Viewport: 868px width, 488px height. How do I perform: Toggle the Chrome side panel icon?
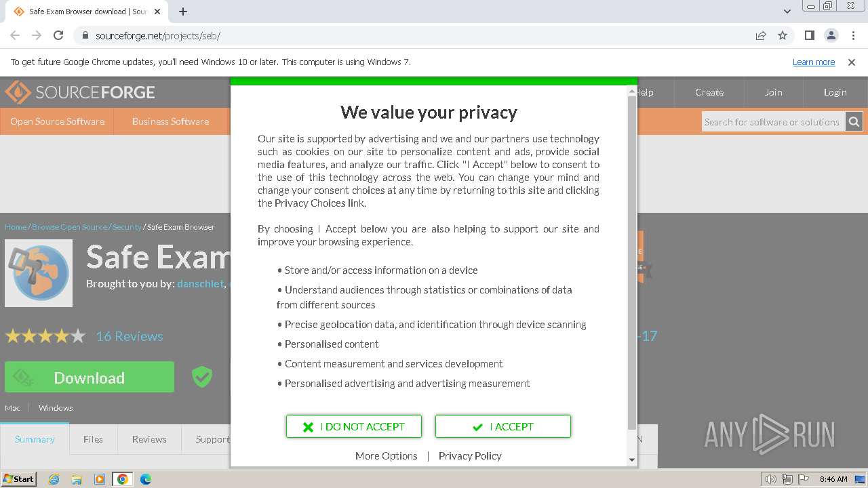[809, 35]
